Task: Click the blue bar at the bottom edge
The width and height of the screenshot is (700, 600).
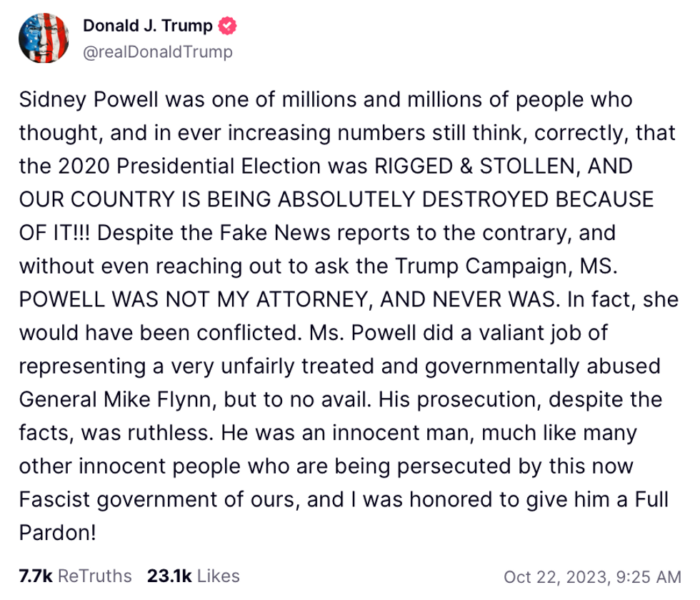Action: click(x=350, y=597)
